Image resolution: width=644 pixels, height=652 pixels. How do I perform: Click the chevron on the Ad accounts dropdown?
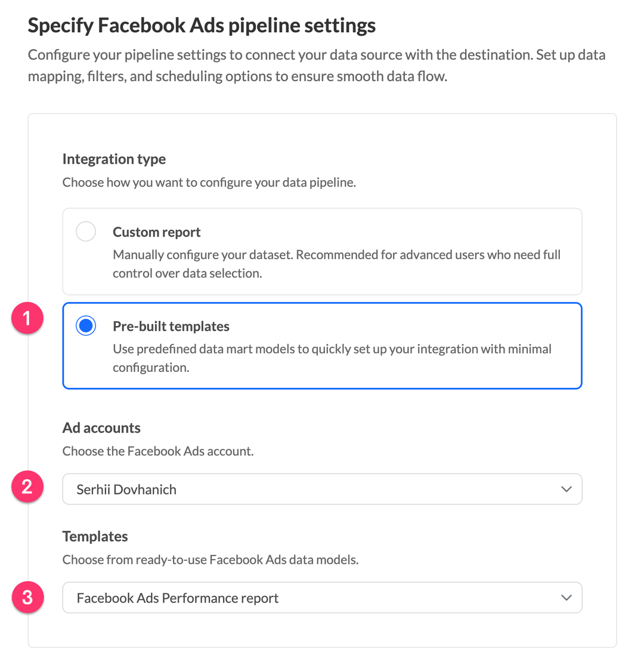(566, 488)
